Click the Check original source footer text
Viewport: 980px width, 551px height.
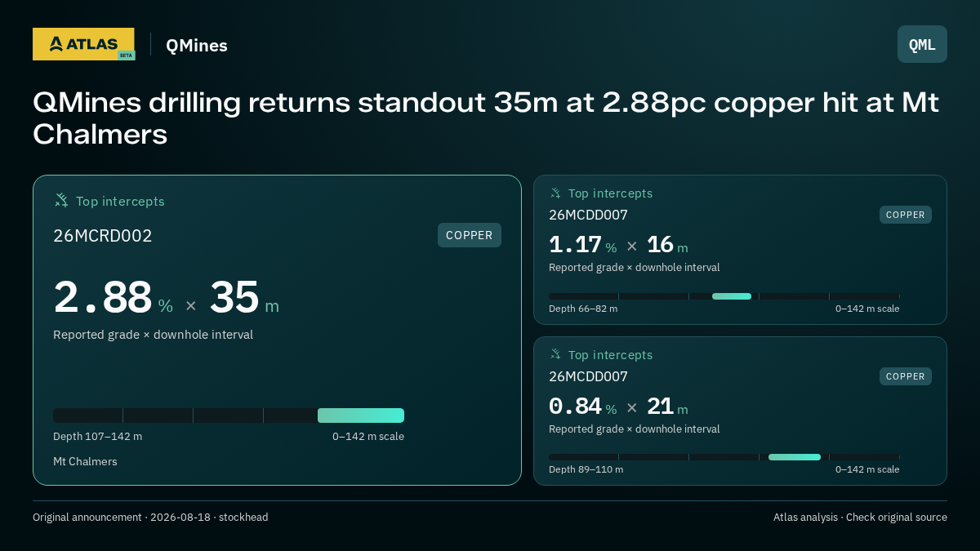click(897, 518)
